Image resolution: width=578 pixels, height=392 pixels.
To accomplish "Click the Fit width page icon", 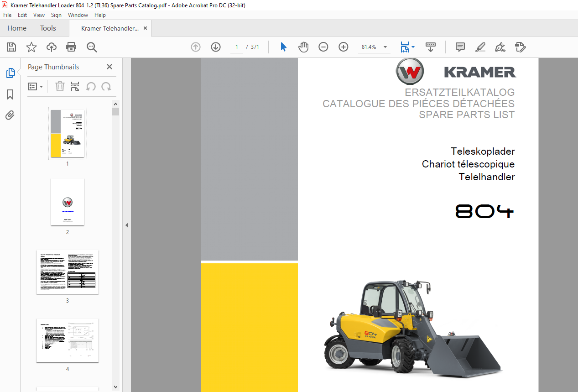I will (405, 47).
